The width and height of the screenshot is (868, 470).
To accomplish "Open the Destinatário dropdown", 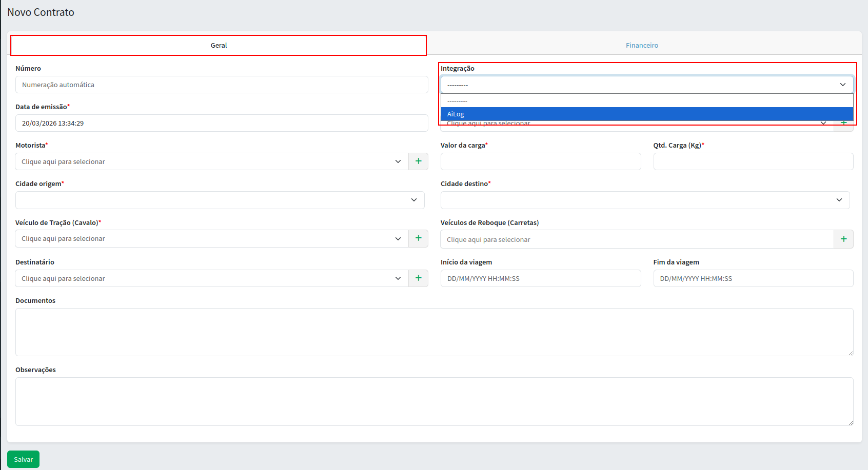I will (x=211, y=278).
